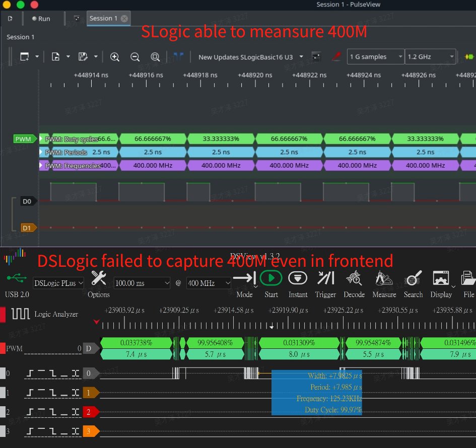Open DSView Options wrench icon
The height and width of the screenshot is (448, 476).
[99, 278]
